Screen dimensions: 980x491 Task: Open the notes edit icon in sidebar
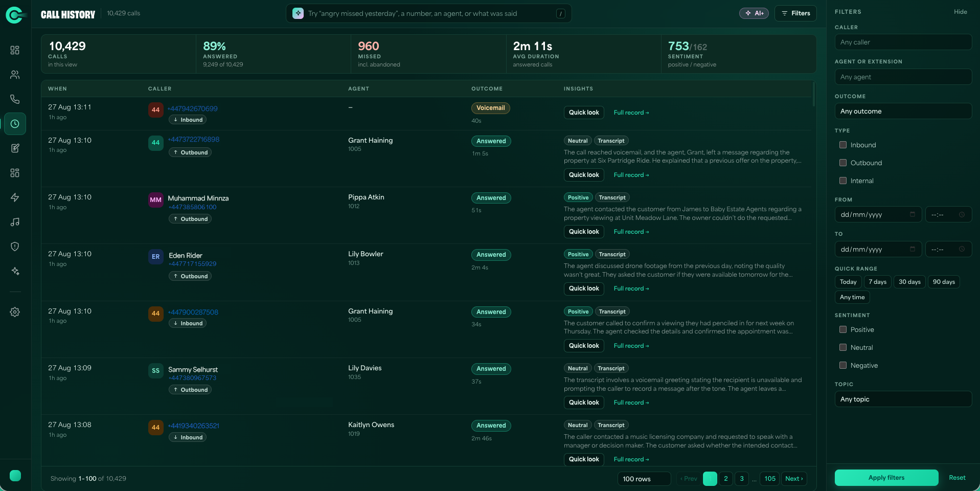pos(15,148)
